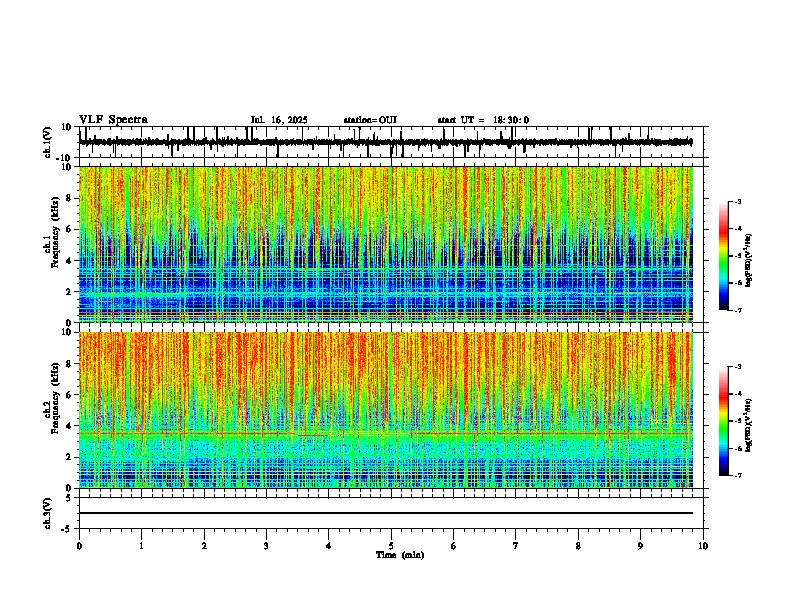Click time axis tick label '7'
This screenshot has height=612, width=792.
(516, 546)
